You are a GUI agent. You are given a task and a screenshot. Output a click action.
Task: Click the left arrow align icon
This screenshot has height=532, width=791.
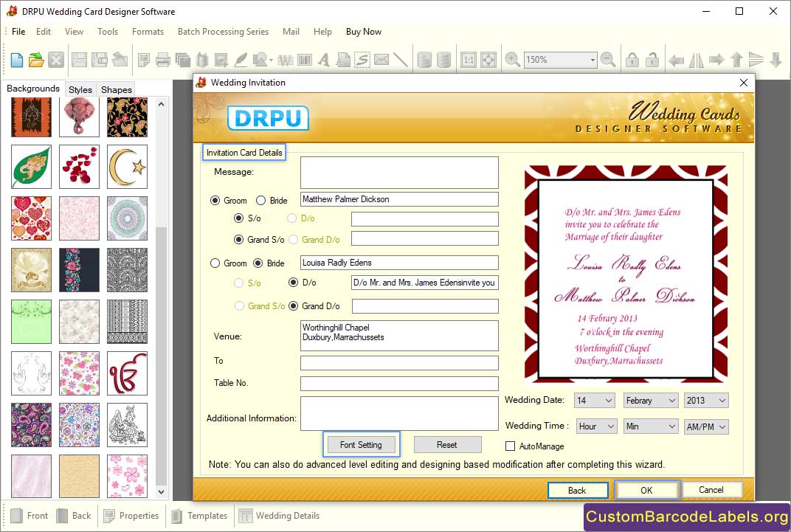pos(676,61)
